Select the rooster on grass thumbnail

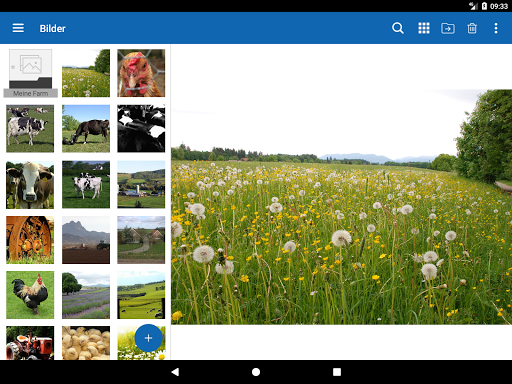click(x=30, y=295)
